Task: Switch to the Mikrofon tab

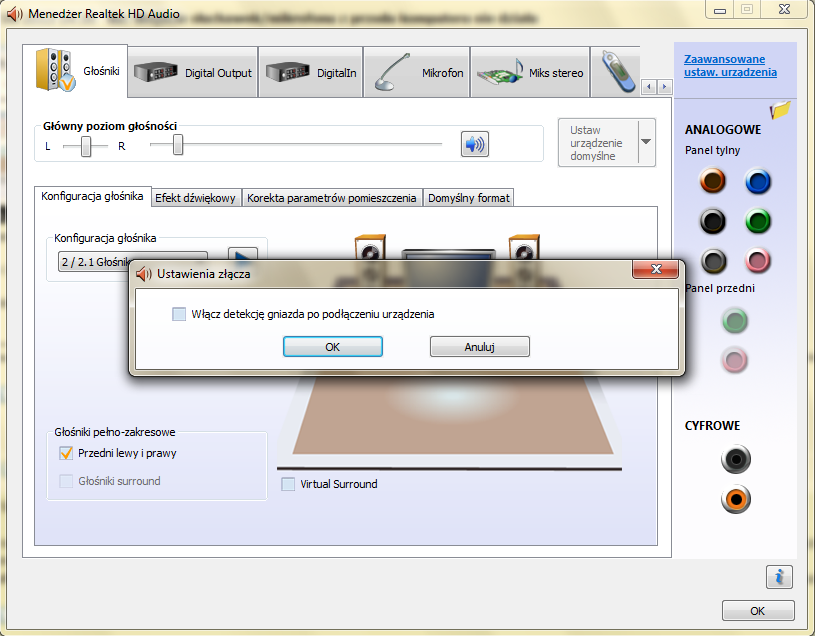Action: (417, 72)
